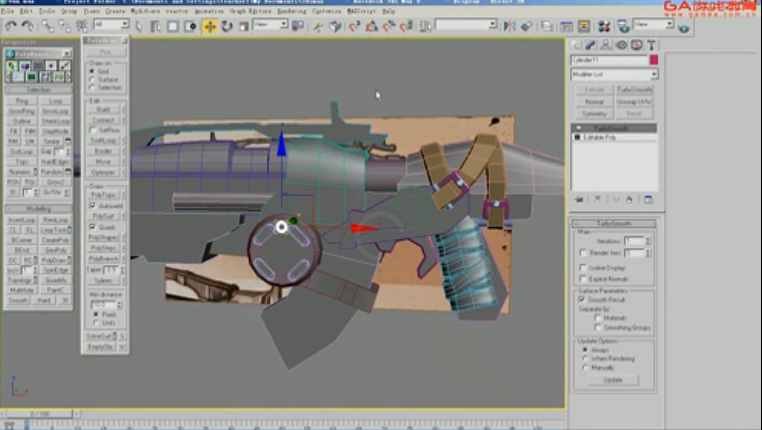This screenshot has height=430, width=762.
Task: Click the Ring button in PolyBoost
Action: pyautogui.click(x=22, y=101)
